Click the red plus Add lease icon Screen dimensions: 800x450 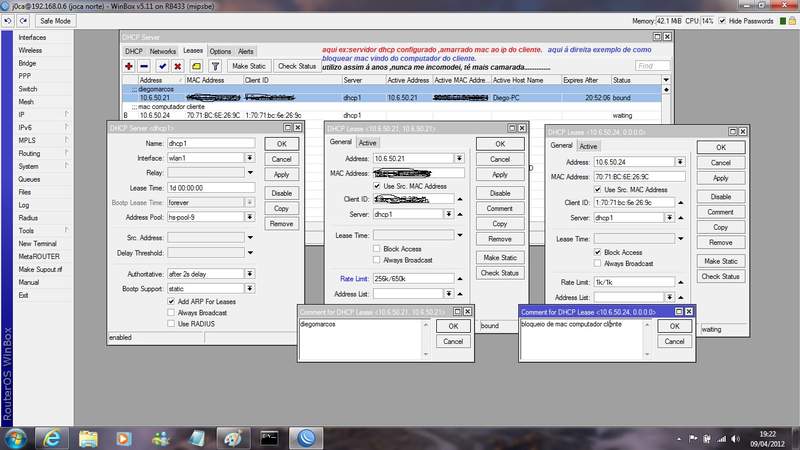click(129, 66)
